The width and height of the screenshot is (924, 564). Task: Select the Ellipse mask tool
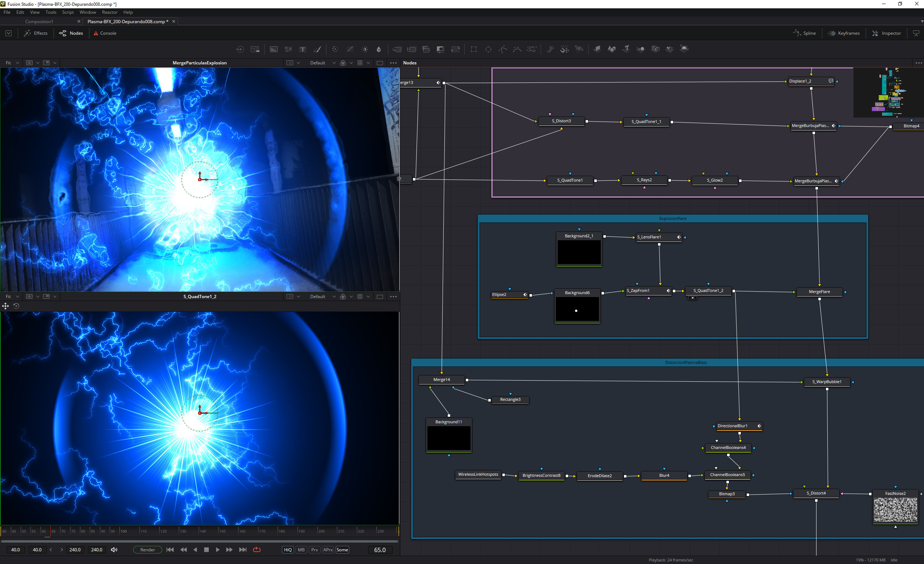[488, 49]
